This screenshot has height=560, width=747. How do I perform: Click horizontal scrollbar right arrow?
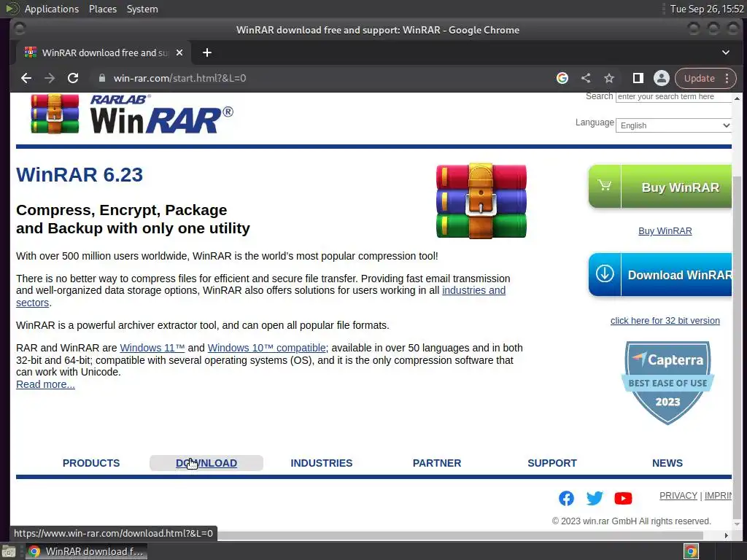(726, 535)
